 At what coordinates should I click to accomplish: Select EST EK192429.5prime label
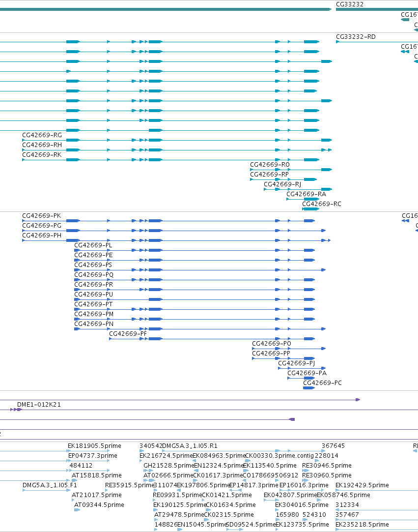(x=362, y=485)
